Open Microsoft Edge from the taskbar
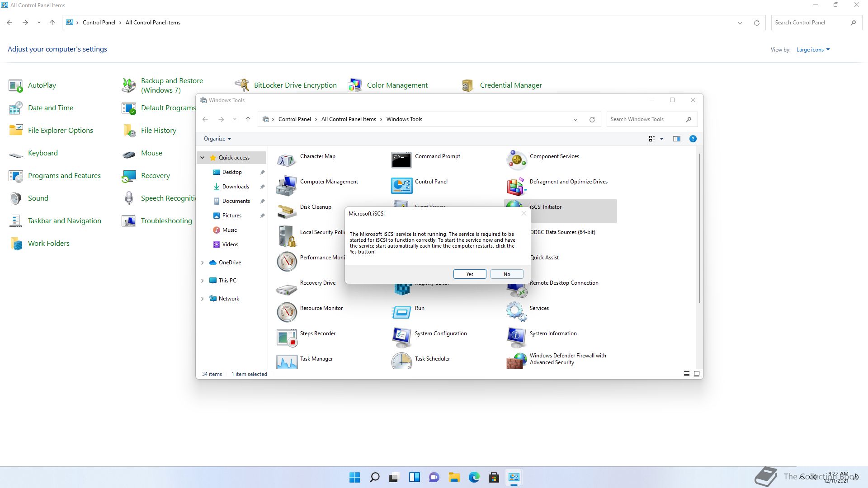868x488 pixels. click(474, 477)
